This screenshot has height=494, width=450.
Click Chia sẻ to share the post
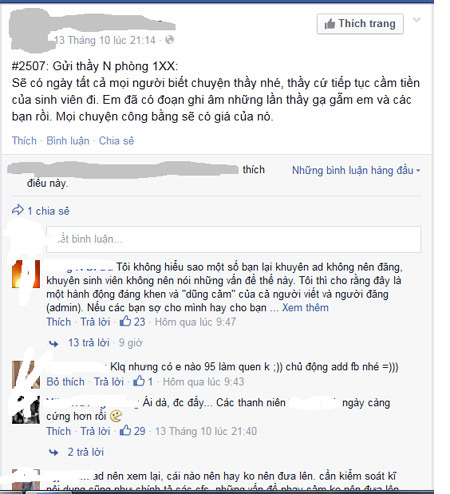[x=116, y=141]
